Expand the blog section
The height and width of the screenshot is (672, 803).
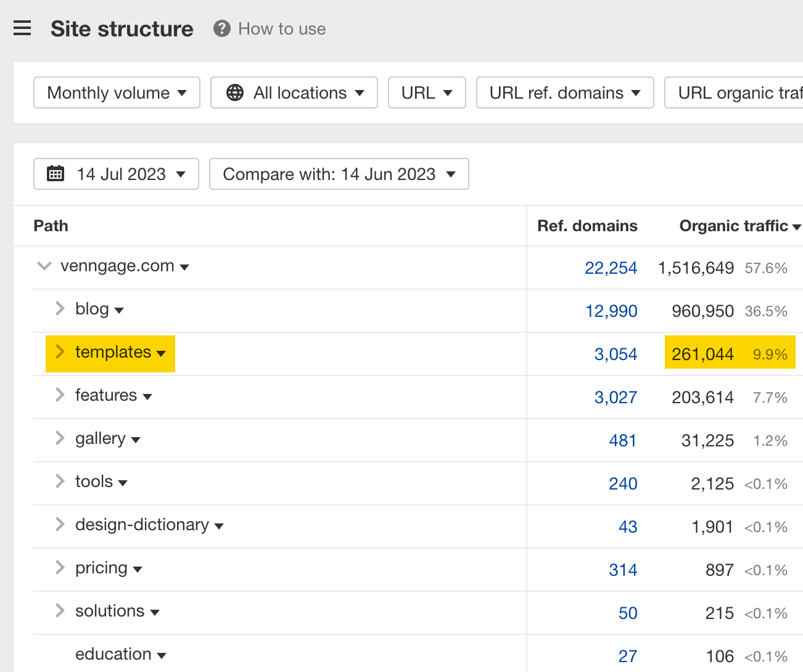point(59,309)
